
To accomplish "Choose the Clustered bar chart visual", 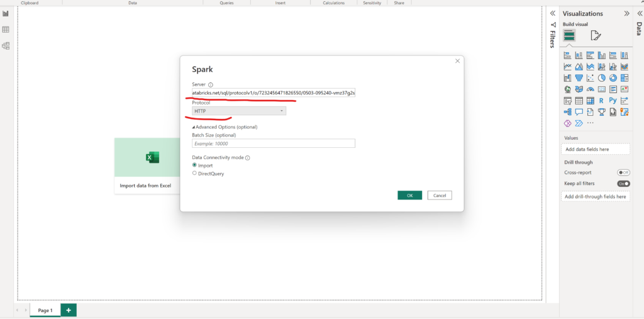I will (x=590, y=55).
